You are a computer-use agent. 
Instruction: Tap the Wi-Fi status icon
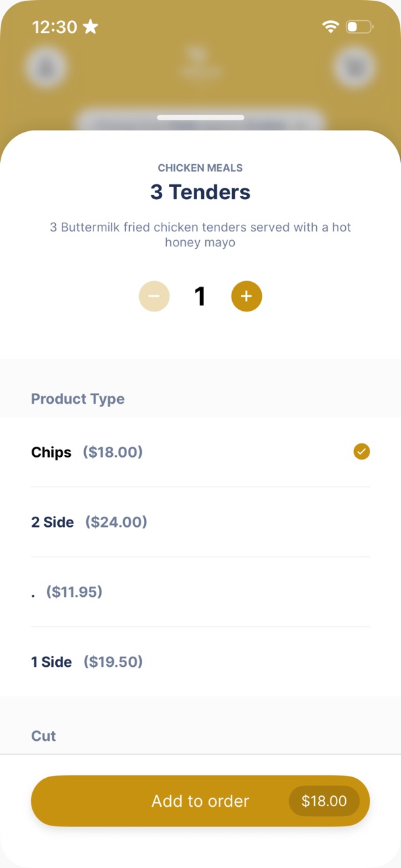click(x=330, y=27)
